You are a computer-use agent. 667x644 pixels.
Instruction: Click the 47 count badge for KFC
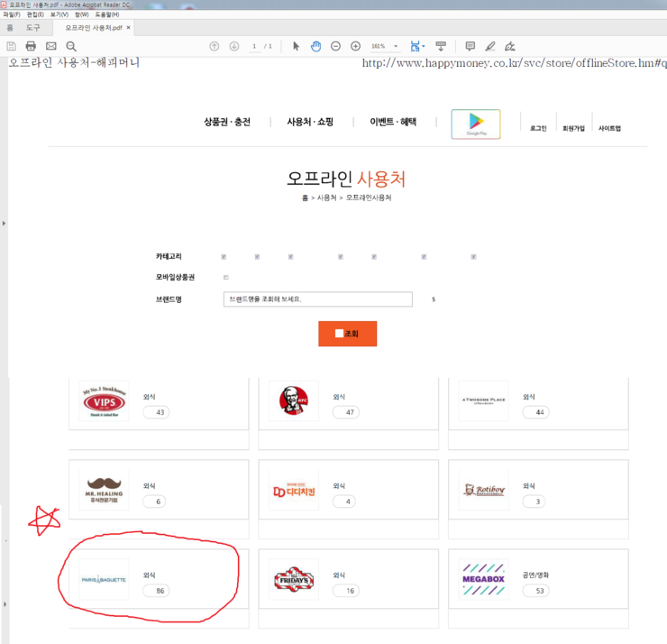coord(346,412)
